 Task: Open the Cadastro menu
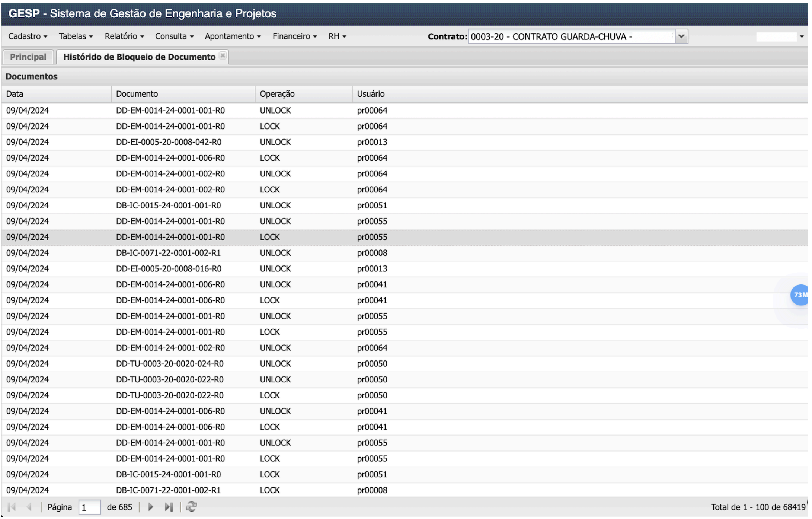coord(28,36)
